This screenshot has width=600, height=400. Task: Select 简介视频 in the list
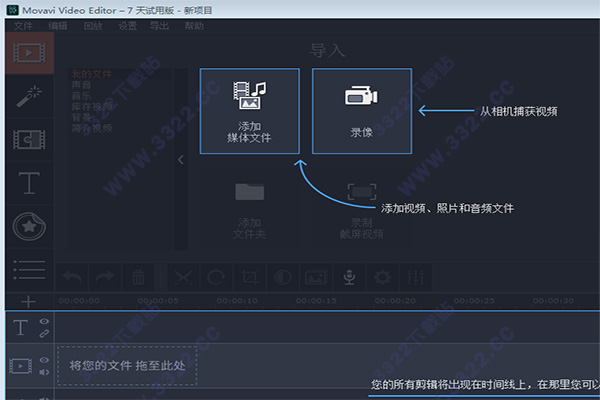click(92, 128)
